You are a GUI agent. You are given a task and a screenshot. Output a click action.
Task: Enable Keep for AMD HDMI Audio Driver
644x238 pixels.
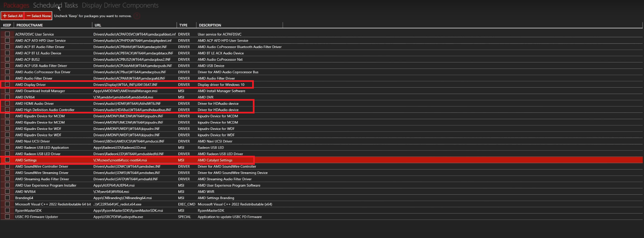[x=7, y=103]
